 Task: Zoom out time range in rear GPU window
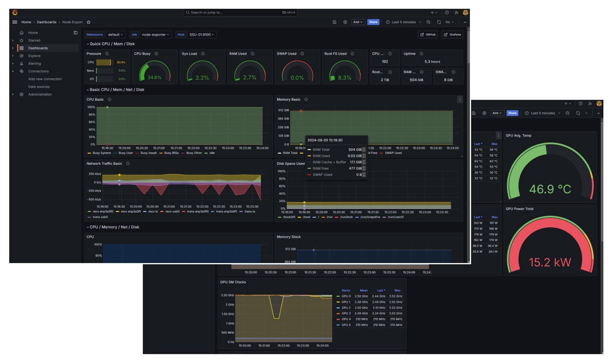568,113
